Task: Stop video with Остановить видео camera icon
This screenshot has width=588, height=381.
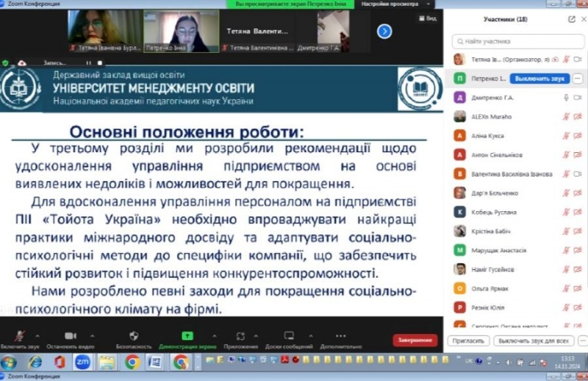Action: pyautogui.click(x=71, y=335)
